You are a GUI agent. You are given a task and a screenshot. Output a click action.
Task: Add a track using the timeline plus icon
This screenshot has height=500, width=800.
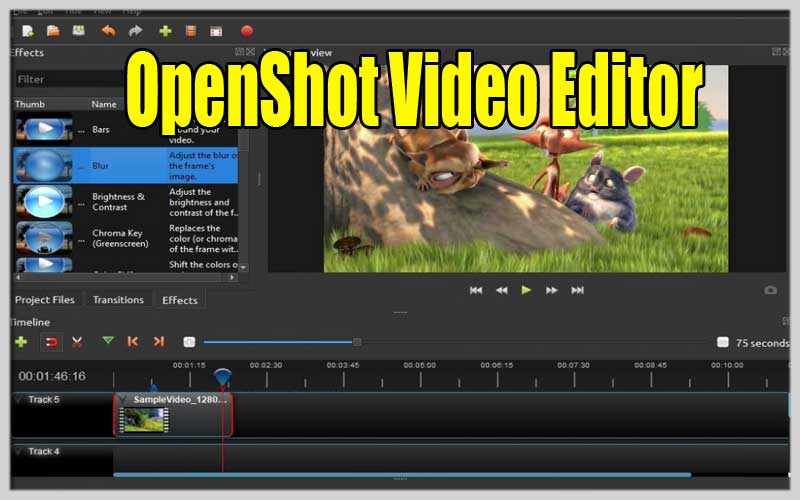point(21,341)
